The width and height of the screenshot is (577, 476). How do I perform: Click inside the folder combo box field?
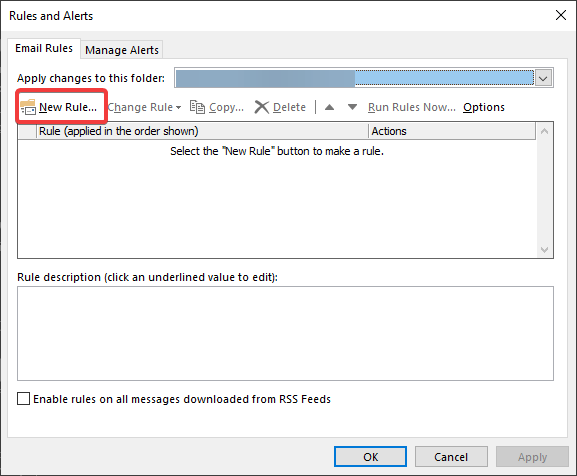(355, 78)
